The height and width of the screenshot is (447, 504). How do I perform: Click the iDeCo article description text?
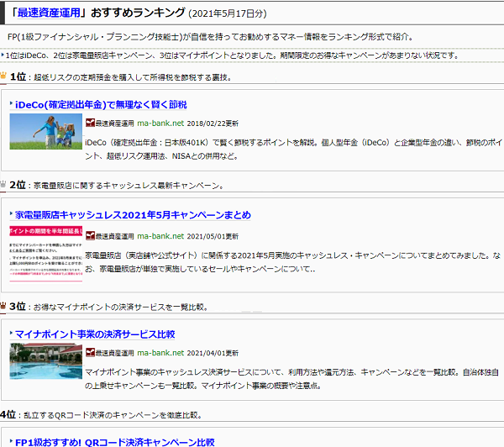point(293,150)
